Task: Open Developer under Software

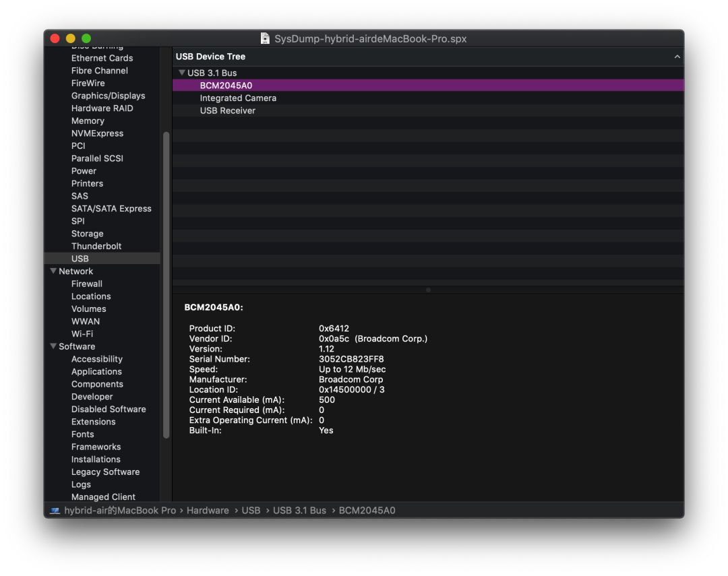Action: 92,396
